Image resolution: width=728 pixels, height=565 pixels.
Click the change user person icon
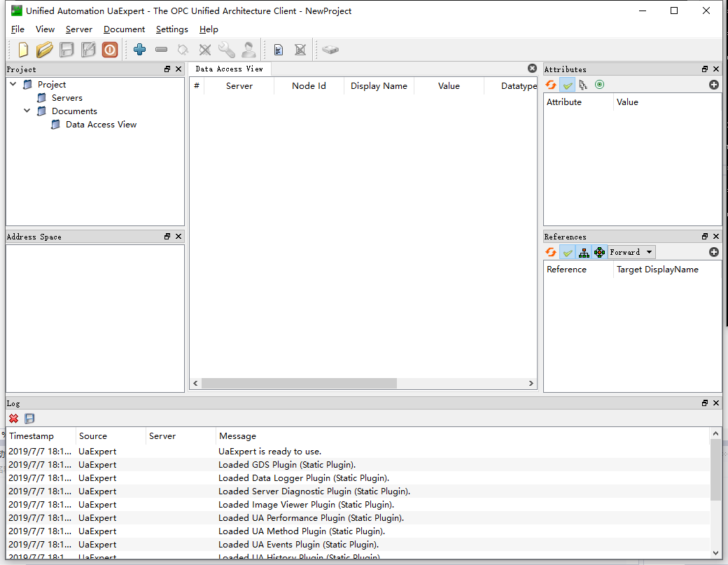pos(248,50)
